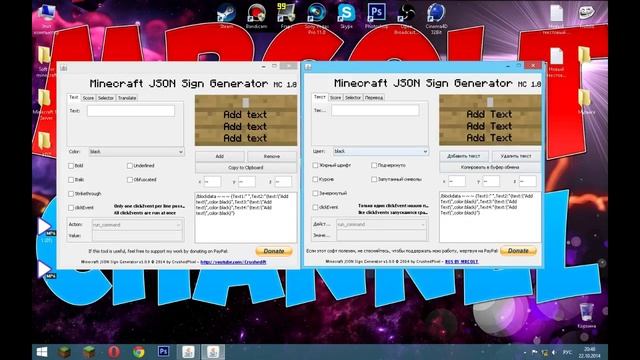Open the Color dropdown in the English window
This screenshot has height=360, width=640.
136,152
